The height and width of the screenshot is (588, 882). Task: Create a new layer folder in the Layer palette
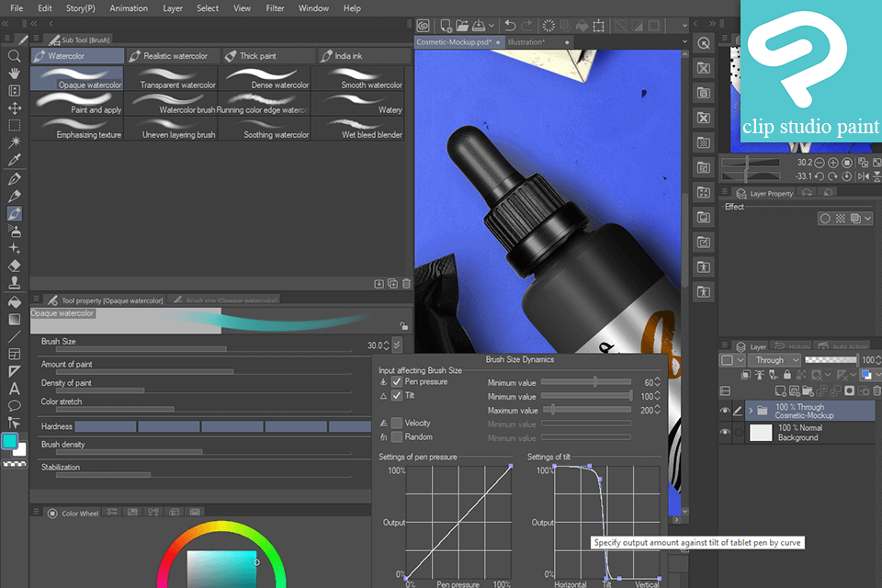(808, 390)
